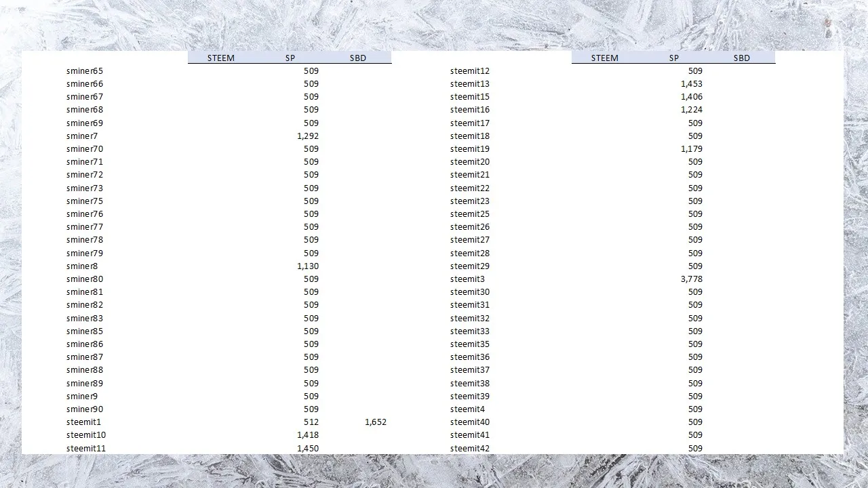This screenshot has height=488, width=868.
Task: Click the sminer9 row label
Action: click(x=82, y=396)
